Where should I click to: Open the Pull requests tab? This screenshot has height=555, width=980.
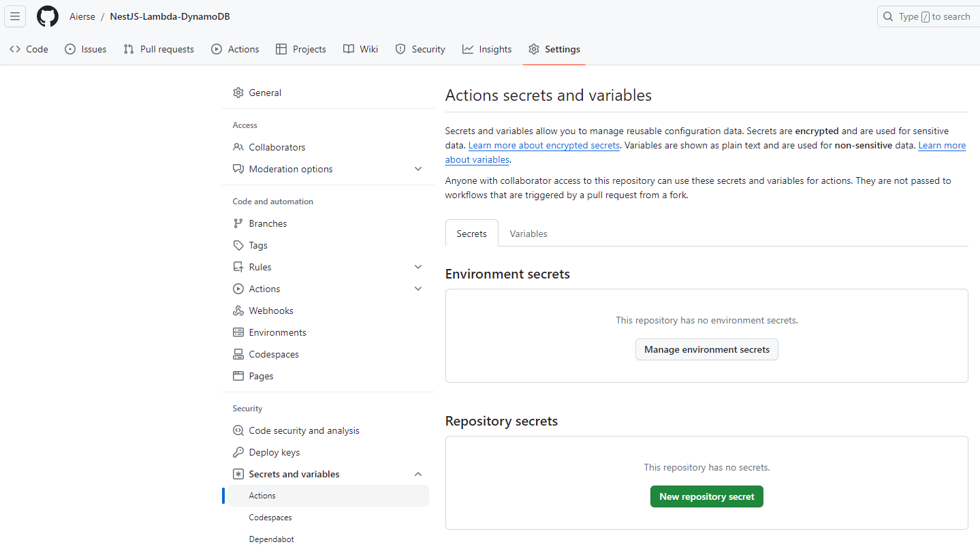(159, 49)
